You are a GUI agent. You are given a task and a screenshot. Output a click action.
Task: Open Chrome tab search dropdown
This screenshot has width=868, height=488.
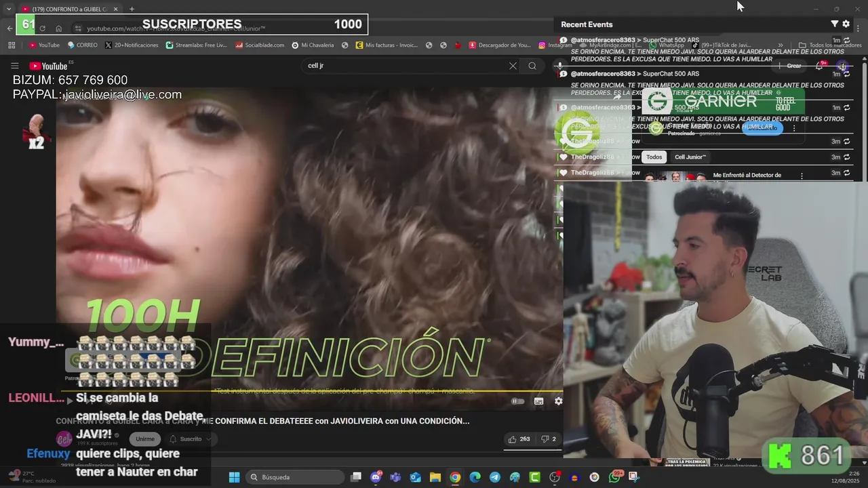(x=8, y=9)
